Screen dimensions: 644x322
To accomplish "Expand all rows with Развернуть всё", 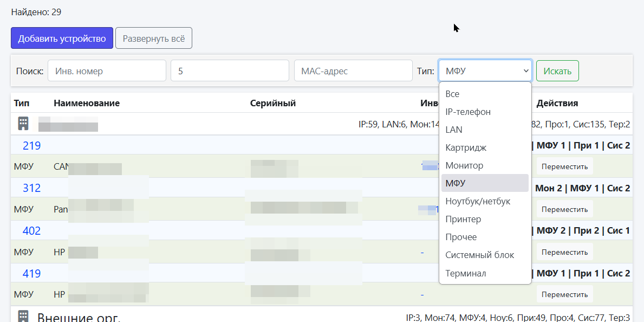I will (x=154, y=38).
